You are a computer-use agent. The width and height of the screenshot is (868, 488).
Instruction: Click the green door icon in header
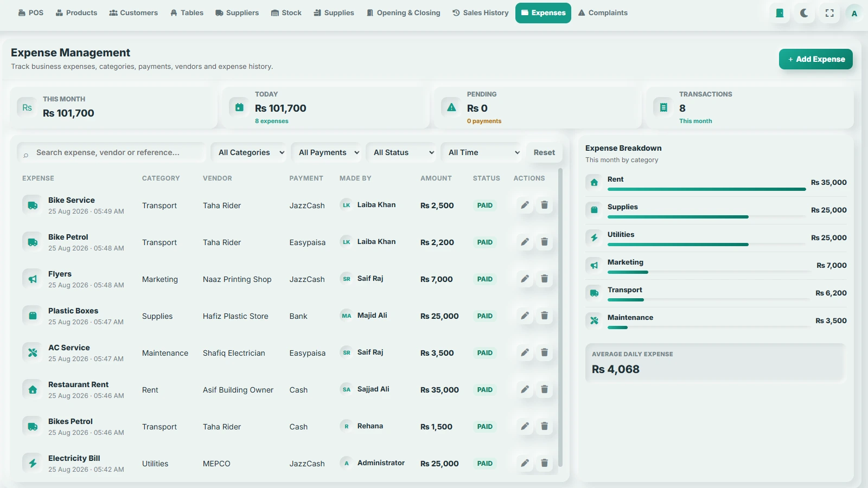point(780,13)
